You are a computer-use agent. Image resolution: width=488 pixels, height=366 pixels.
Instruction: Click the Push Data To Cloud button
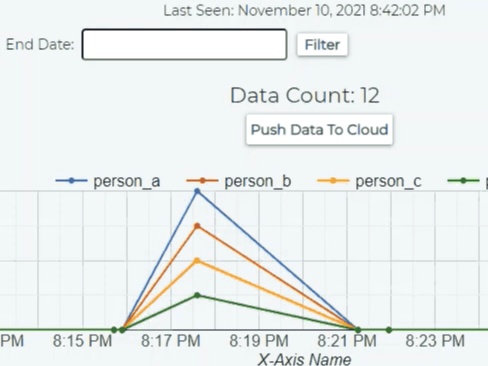[x=319, y=130]
